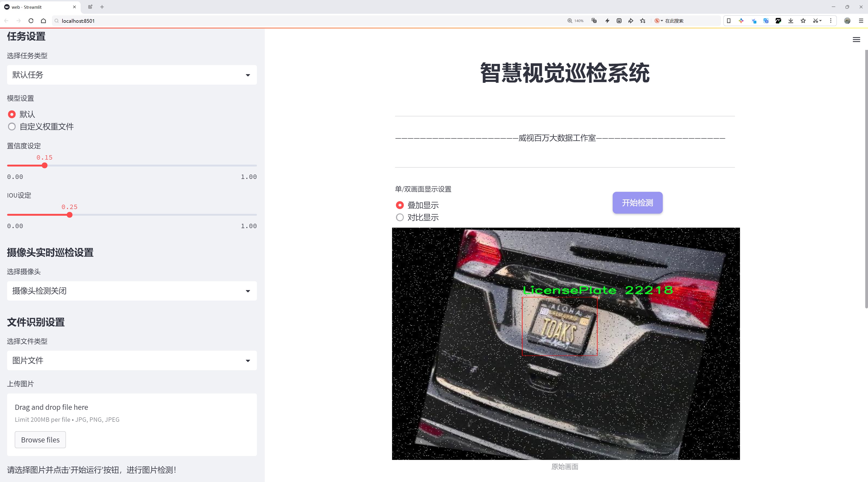Select the 对比显示 compare display option
Screen dimensions: 868x482
(x=400, y=217)
